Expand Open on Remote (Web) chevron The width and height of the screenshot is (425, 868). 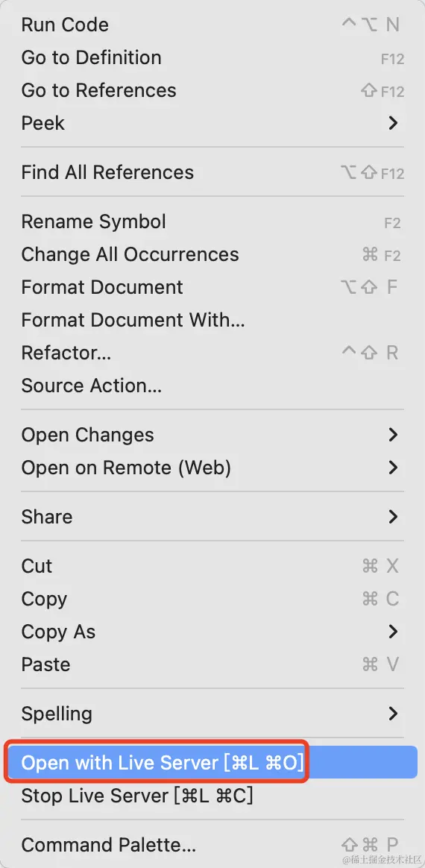pyautogui.click(x=393, y=468)
